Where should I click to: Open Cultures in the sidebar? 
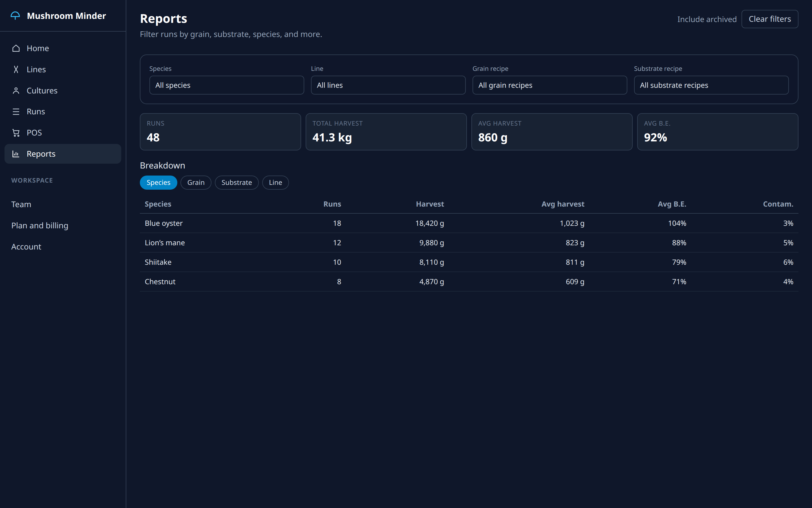[x=63, y=91]
